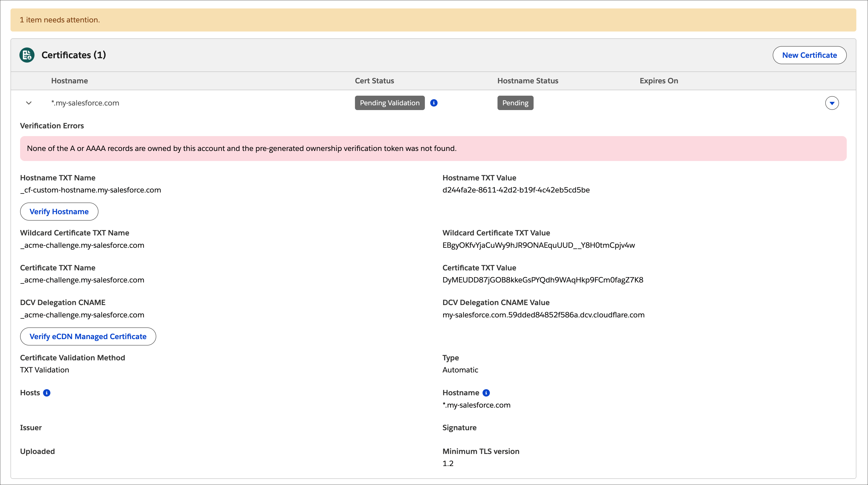The height and width of the screenshot is (485, 868).
Task: Click the Certificates header icon
Action: click(27, 55)
